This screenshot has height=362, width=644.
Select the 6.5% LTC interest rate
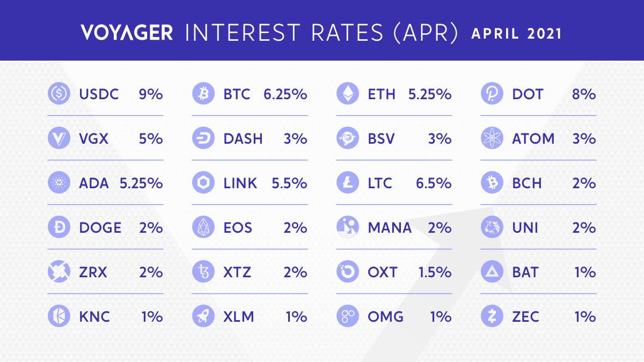pyautogui.click(x=434, y=183)
